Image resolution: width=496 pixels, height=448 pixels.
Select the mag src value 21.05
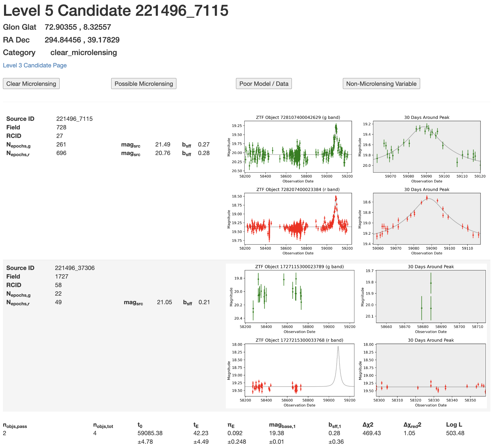(x=164, y=302)
